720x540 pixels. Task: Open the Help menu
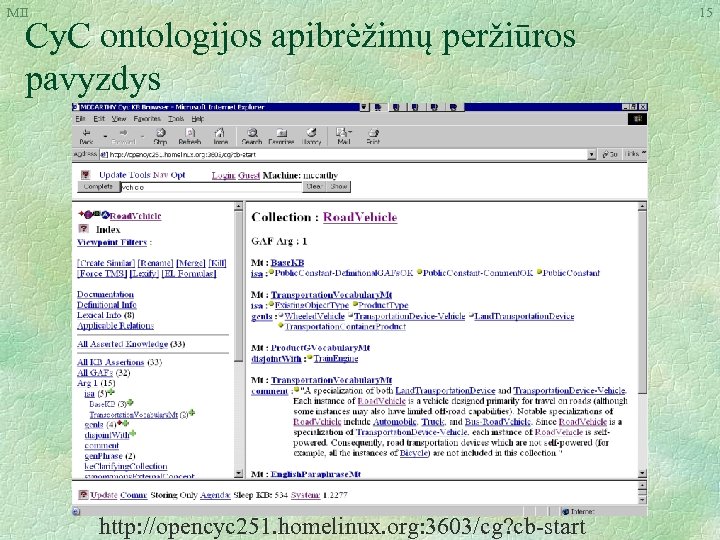(x=197, y=119)
